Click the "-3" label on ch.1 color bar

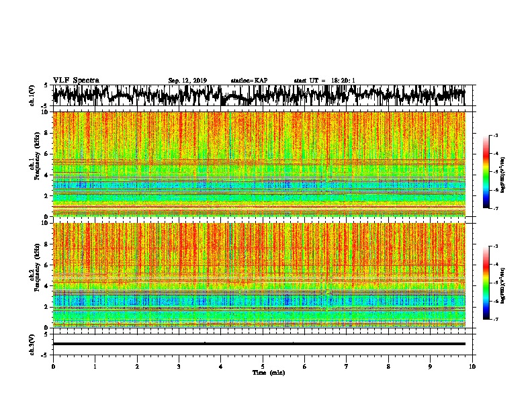tap(495, 135)
